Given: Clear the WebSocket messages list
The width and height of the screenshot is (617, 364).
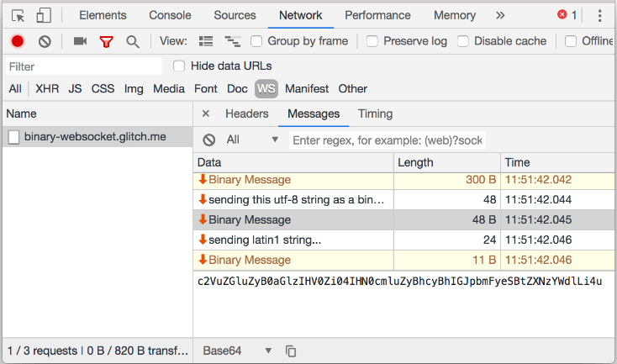Looking at the screenshot, I should (209, 140).
